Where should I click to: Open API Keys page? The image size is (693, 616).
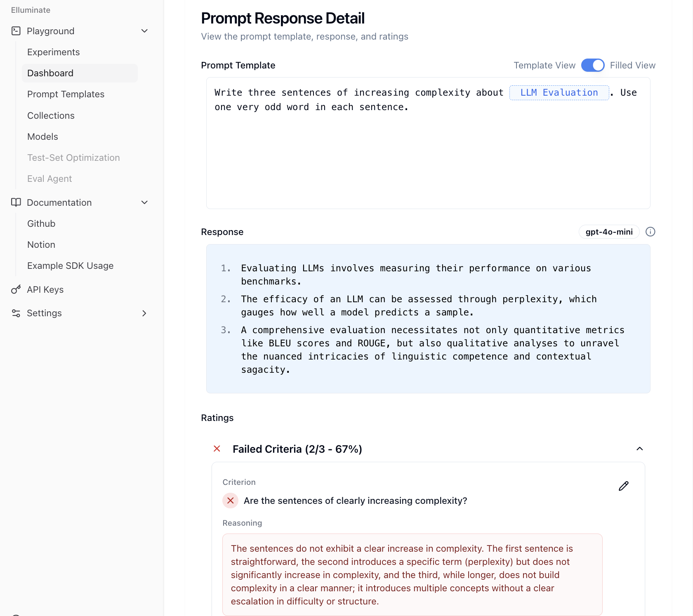pyautogui.click(x=45, y=289)
